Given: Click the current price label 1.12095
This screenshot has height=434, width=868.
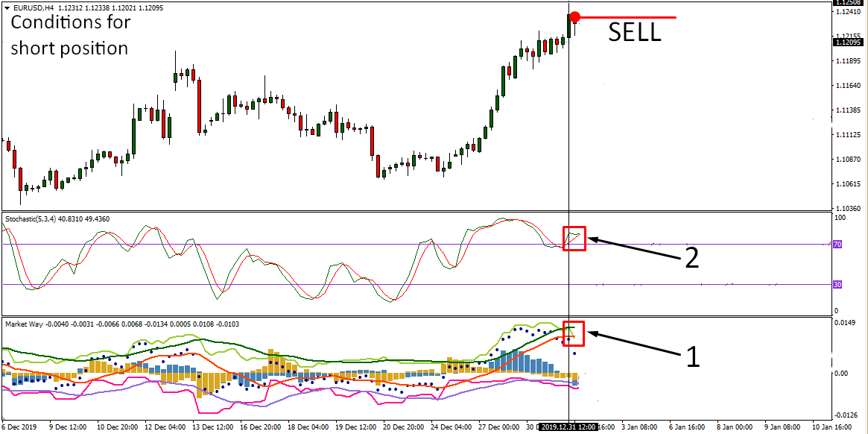Looking at the screenshot, I should (848, 42).
